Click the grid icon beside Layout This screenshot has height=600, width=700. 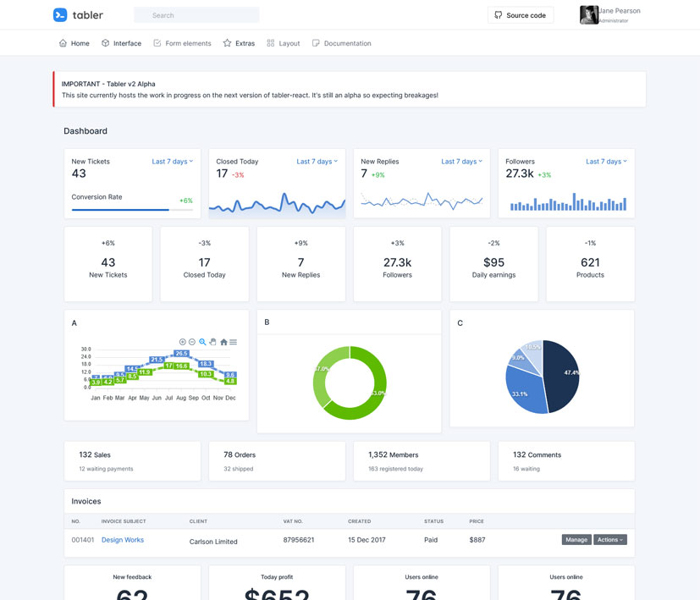pyautogui.click(x=269, y=42)
